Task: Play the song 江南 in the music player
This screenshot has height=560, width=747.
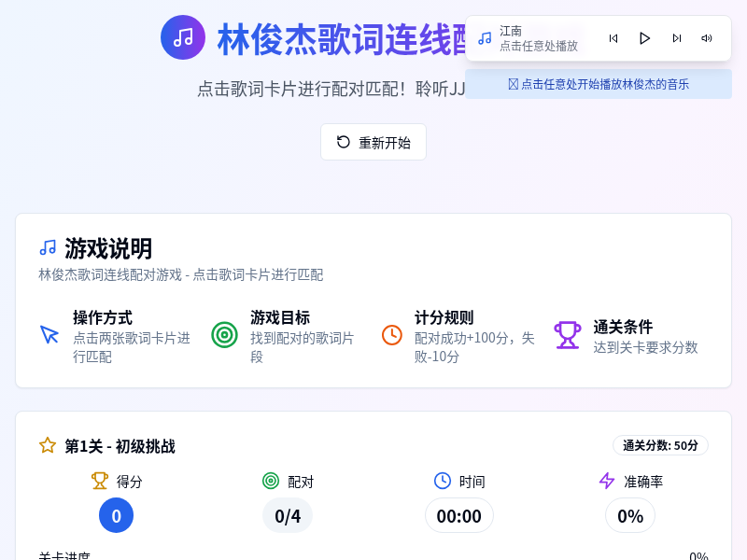Action: pyautogui.click(x=644, y=38)
